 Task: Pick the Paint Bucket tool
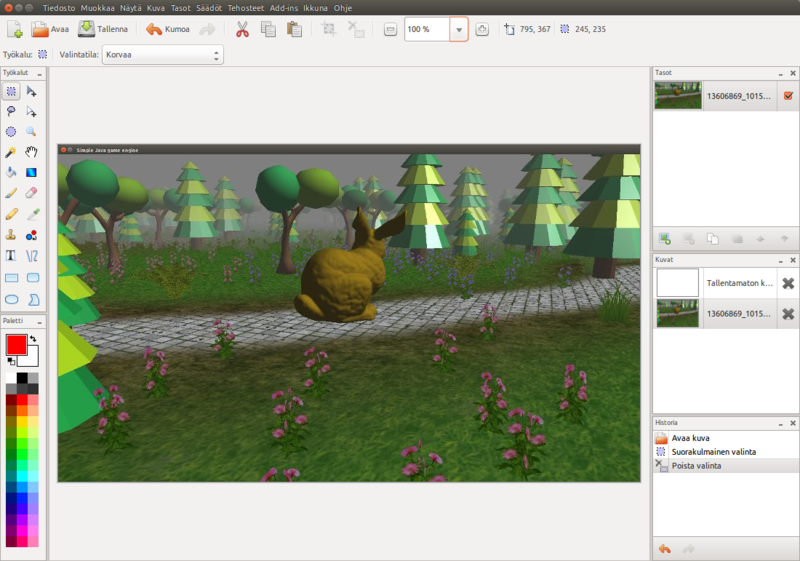click(x=11, y=172)
